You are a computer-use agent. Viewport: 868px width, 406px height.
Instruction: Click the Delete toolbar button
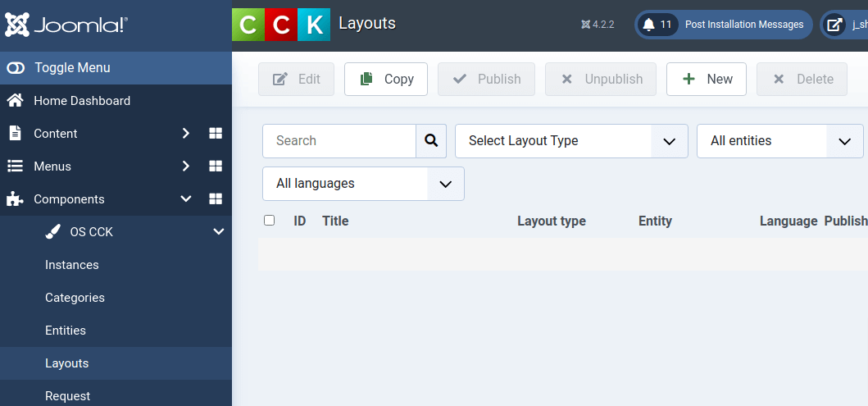(802, 80)
